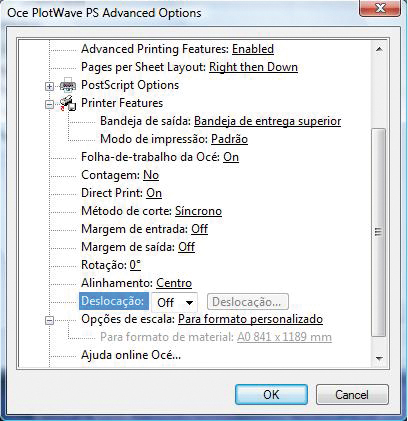Click the Rotação 0° value
This screenshot has height=421, width=408.
135,265
